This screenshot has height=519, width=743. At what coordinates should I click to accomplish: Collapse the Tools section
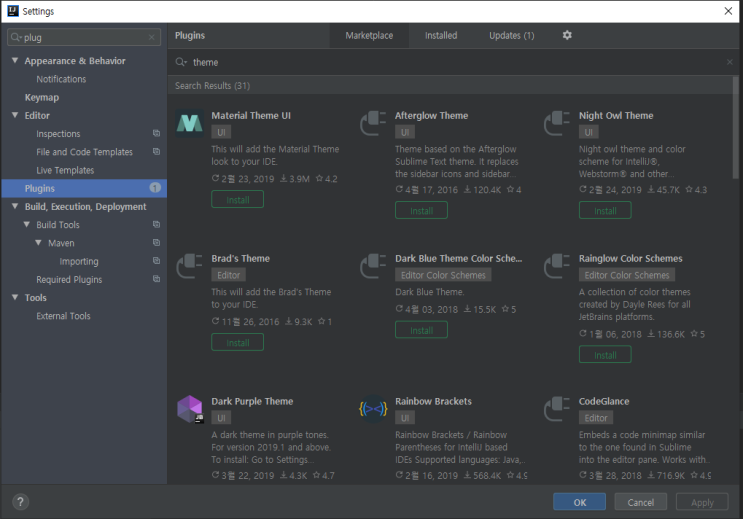coord(15,297)
